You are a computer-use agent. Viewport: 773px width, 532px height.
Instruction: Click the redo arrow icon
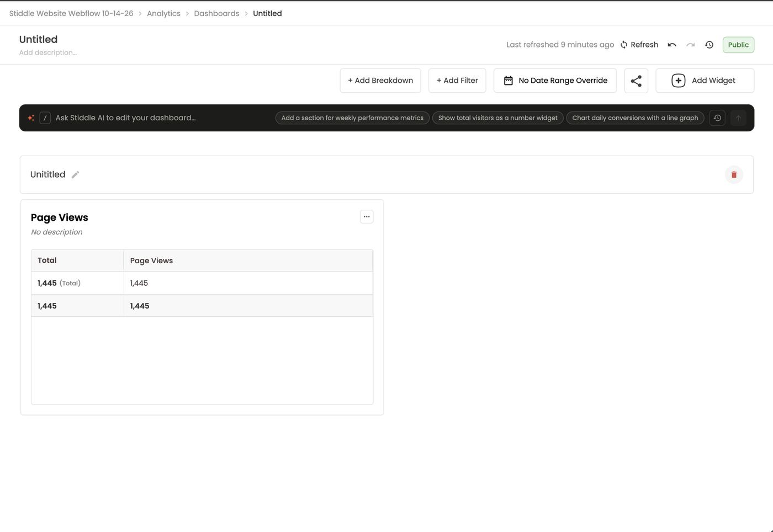[x=691, y=45]
